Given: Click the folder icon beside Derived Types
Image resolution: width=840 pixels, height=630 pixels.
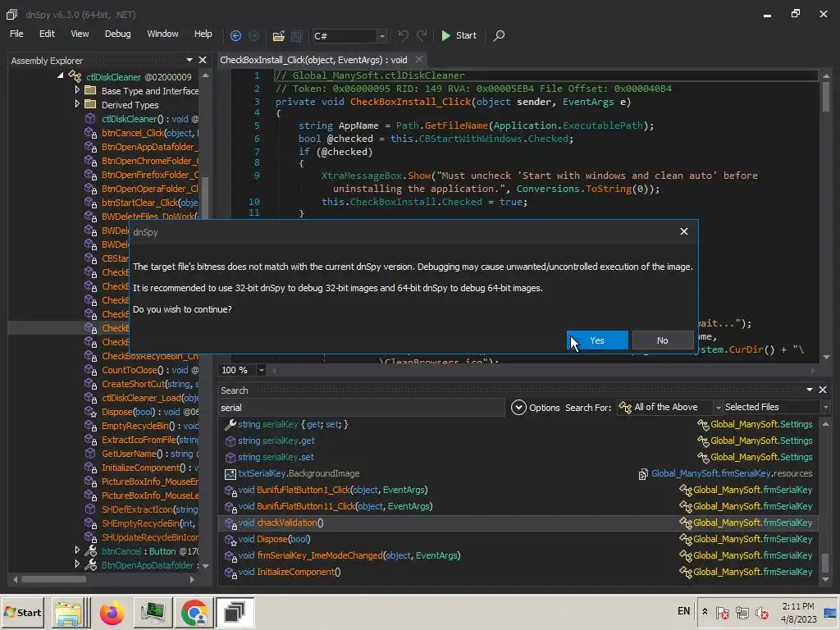Looking at the screenshot, I should [90, 104].
